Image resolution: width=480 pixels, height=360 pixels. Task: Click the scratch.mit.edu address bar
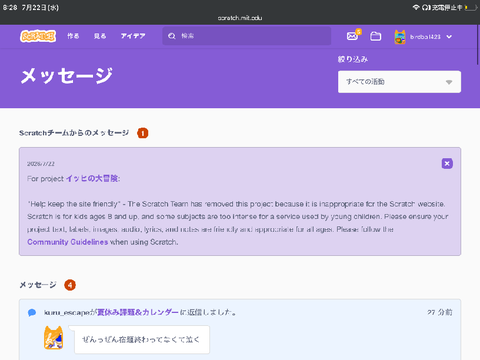coord(240,18)
